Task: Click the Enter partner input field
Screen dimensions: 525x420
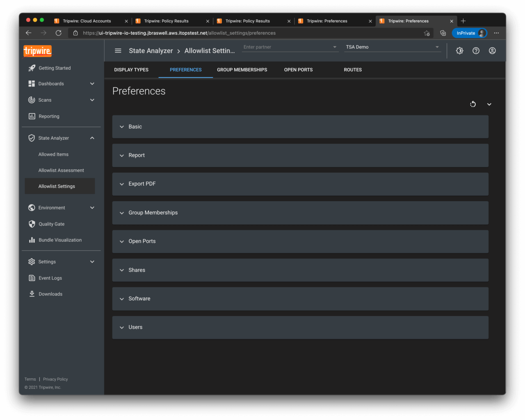Action: click(x=287, y=47)
